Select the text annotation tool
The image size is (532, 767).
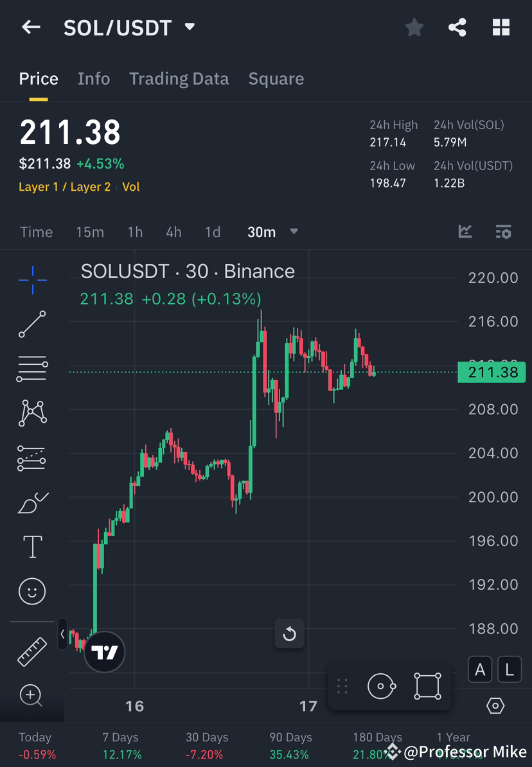point(32,547)
